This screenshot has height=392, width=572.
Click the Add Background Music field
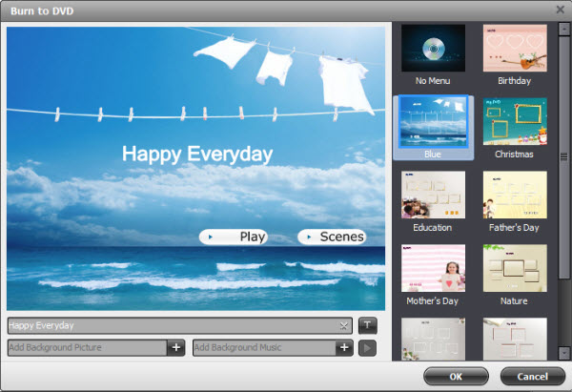pos(264,347)
